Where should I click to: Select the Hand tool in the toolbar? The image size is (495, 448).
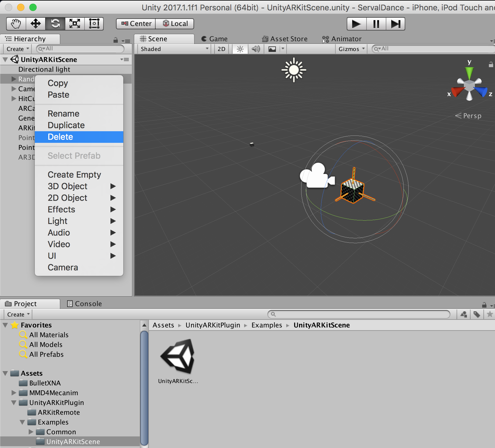(16, 23)
